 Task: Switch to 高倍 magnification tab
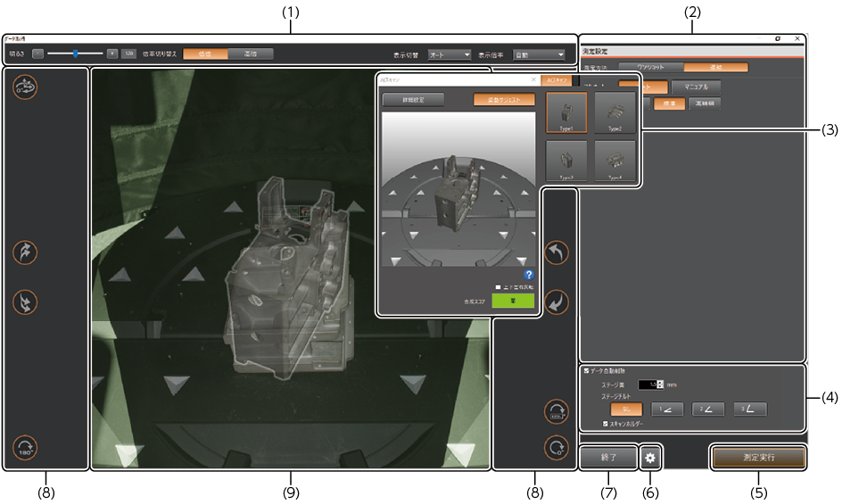250,54
